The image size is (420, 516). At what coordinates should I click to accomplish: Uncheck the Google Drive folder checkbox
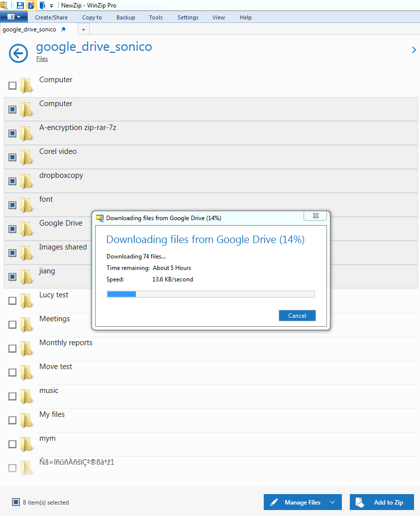click(12, 229)
